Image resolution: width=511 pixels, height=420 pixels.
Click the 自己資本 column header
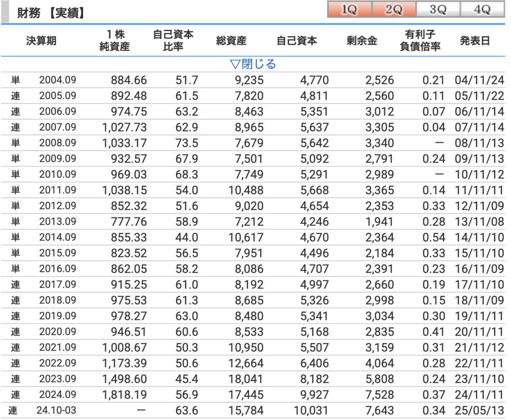(297, 41)
